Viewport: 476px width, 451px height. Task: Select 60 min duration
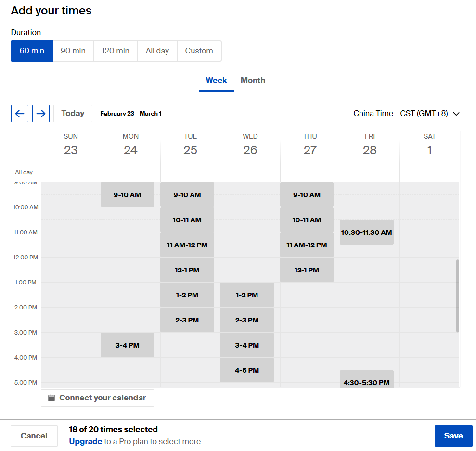click(32, 51)
